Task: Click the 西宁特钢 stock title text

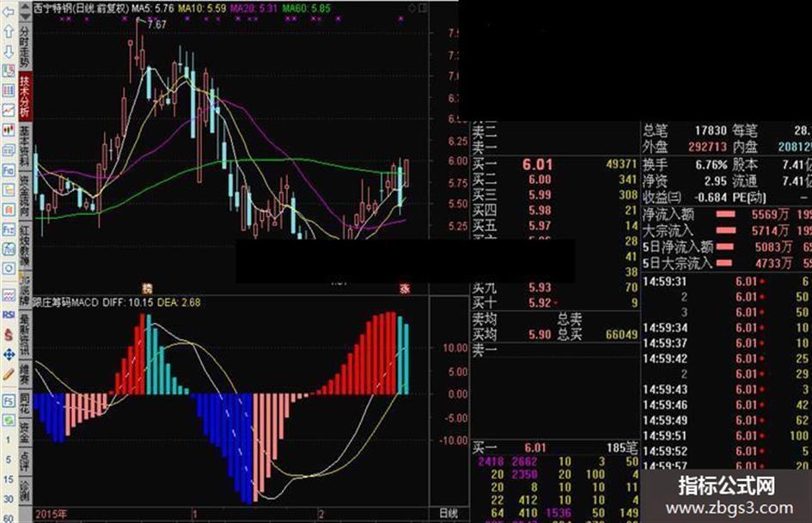Action: pyautogui.click(x=81, y=8)
